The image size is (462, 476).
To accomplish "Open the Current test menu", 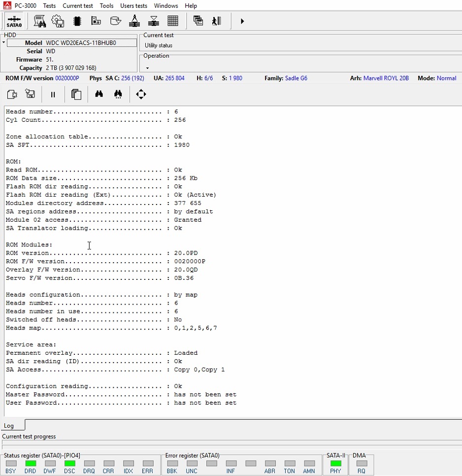I will click(78, 6).
